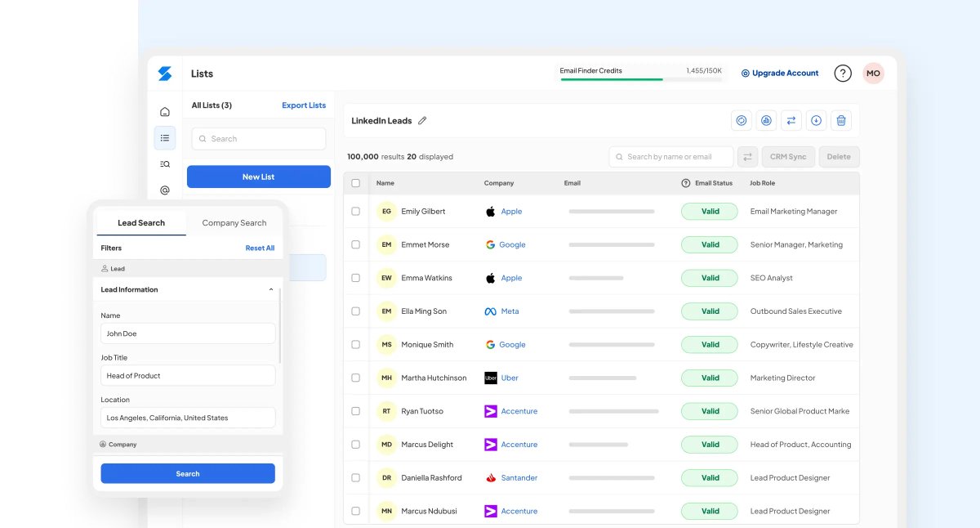Image resolution: width=980 pixels, height=528 pixels.
Task: Click Emily Gilbert's EG avatar
Action: (x=386, y=211)
